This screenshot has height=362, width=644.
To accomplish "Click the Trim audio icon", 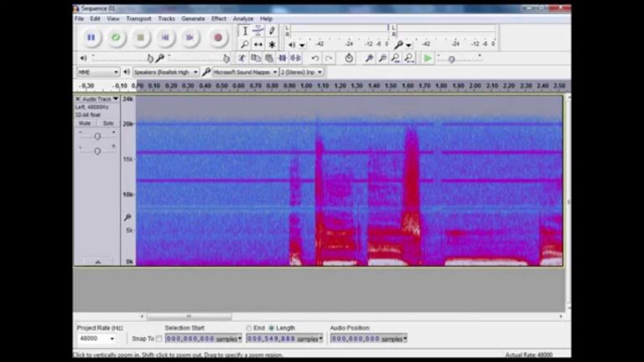I will [x=282, y=59].
